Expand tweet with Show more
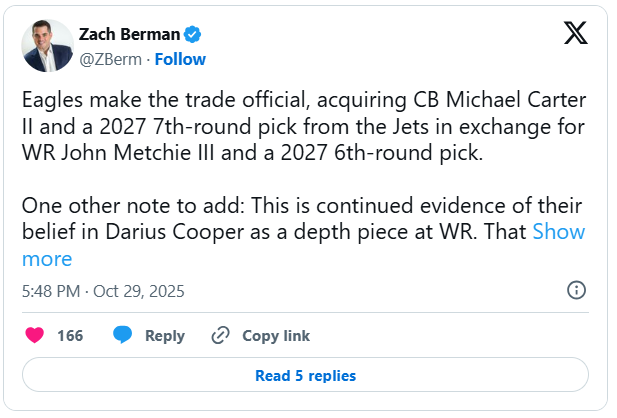This screenshot has width=617, height=418. point(558,232)
